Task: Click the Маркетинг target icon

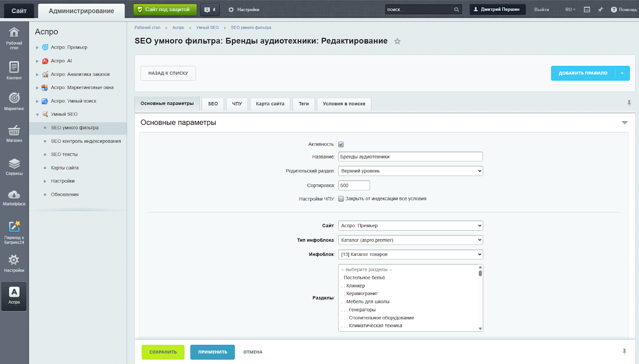Action: pos(14,98)
